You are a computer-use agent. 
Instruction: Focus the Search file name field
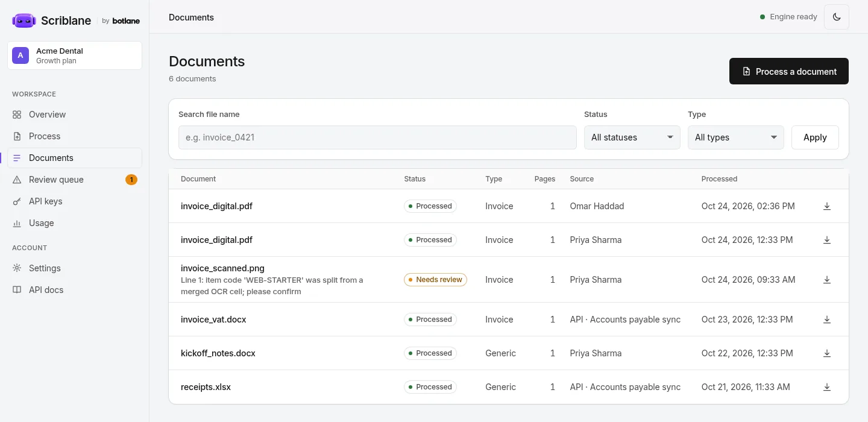pyautogui.click(x=377, y=137)
